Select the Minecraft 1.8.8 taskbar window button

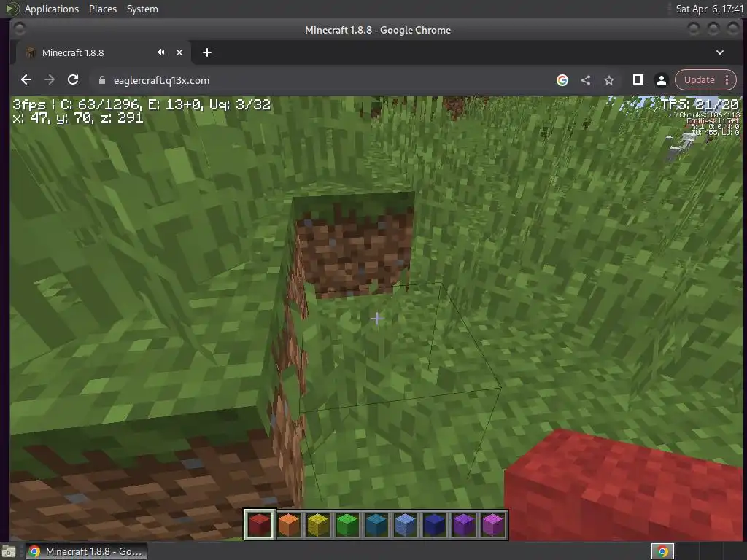pyautogui.click(x=86, y=551)
